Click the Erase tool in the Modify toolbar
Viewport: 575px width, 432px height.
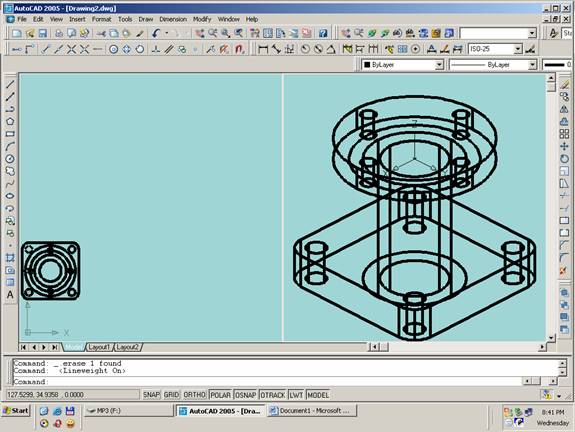564,84
